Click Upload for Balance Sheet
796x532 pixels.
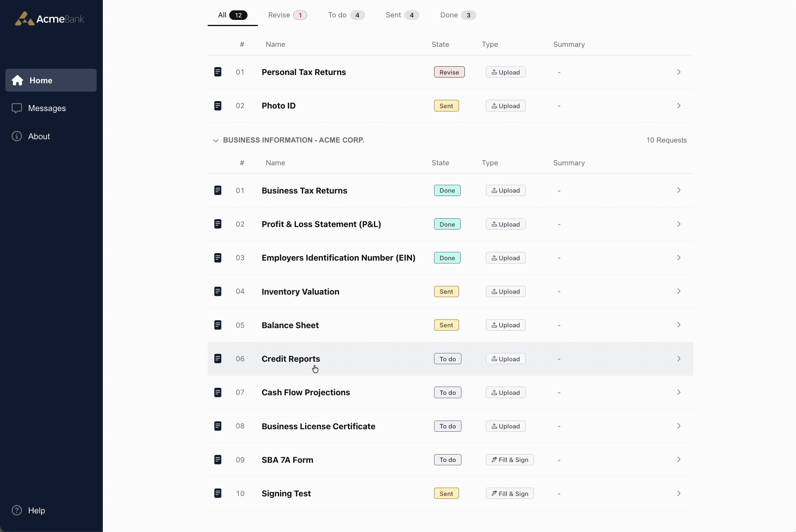pyautogui.click(x=505, y=325)
